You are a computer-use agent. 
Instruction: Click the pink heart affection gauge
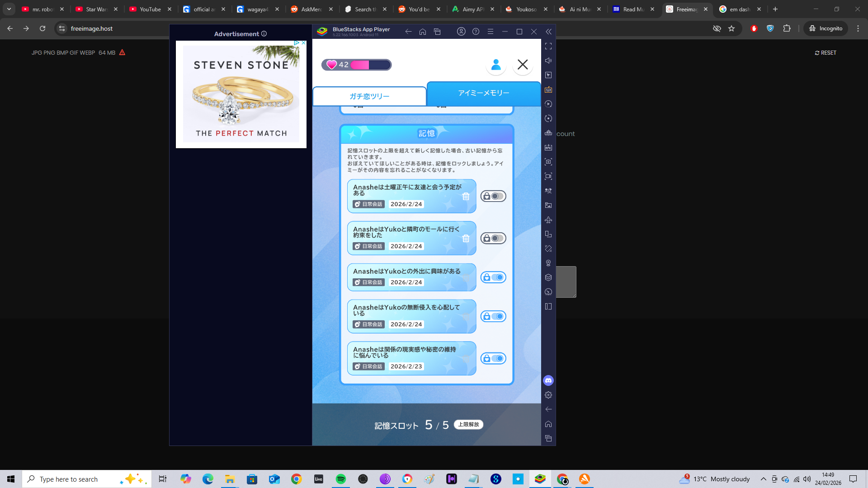356,65
